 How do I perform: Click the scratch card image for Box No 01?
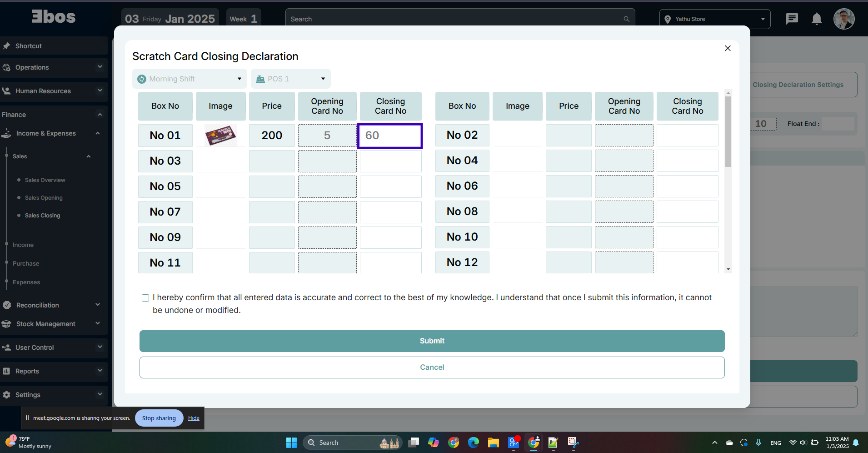tap(220, 136)
